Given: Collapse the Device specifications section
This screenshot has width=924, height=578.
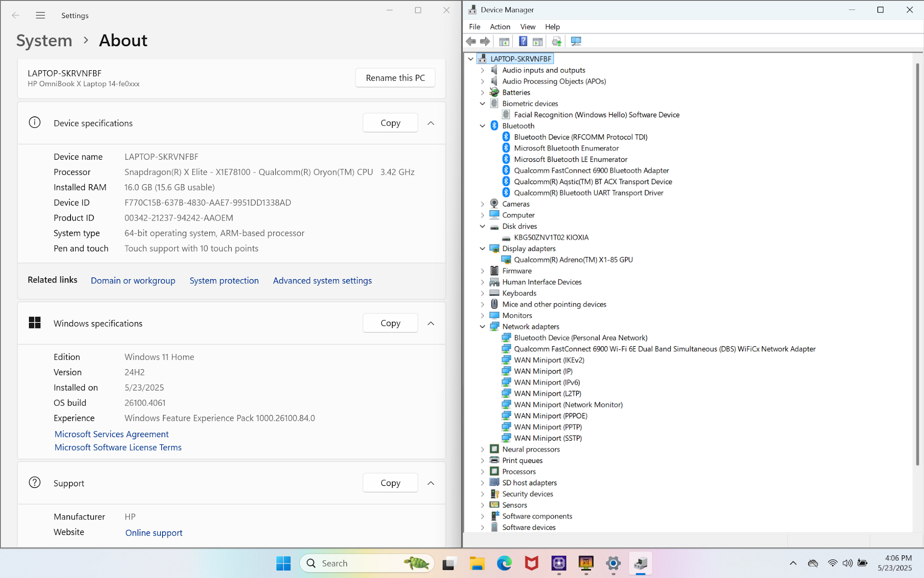Looking at the screenshot, I should (x=431, y=123).
